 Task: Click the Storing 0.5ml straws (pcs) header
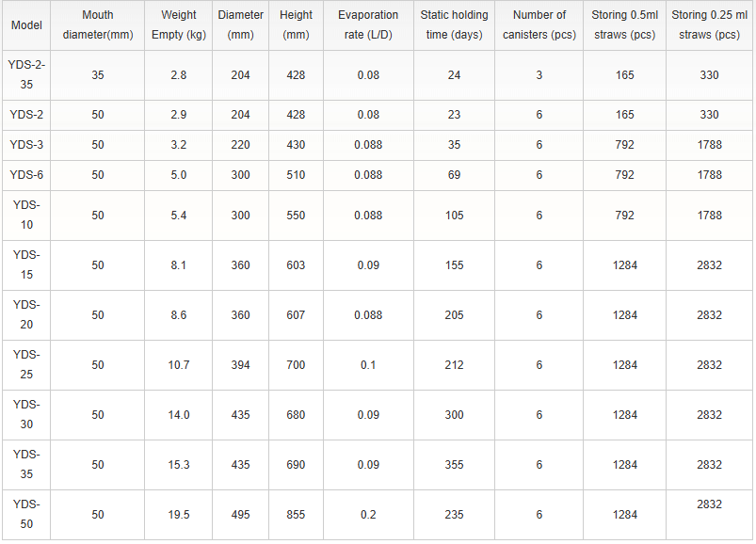(624, 25)
